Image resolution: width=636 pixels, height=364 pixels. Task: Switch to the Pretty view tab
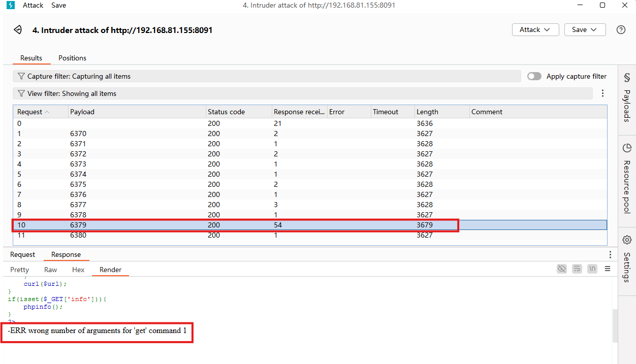19,270
